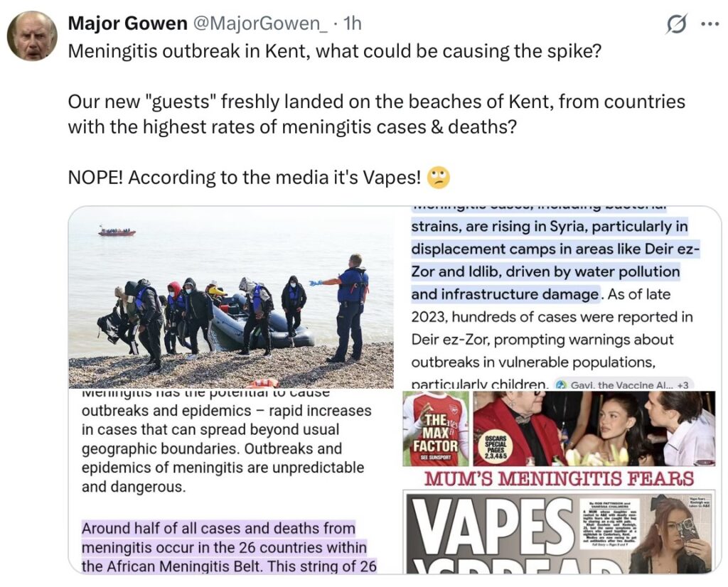Open the beach dinghy landing photo
This screenshot has height=587, width=728.
coord(231,298)
